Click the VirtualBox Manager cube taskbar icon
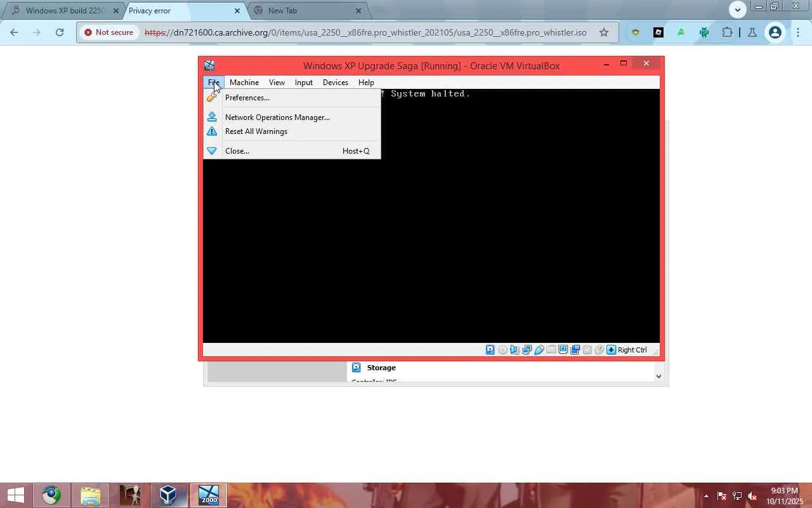 point(168,495)
